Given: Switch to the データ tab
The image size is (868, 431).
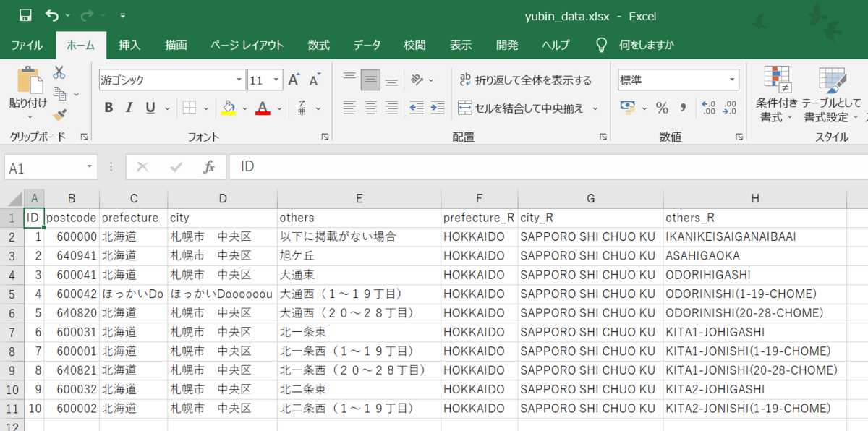Looking at the screenshot, I should tap(367, 45).
